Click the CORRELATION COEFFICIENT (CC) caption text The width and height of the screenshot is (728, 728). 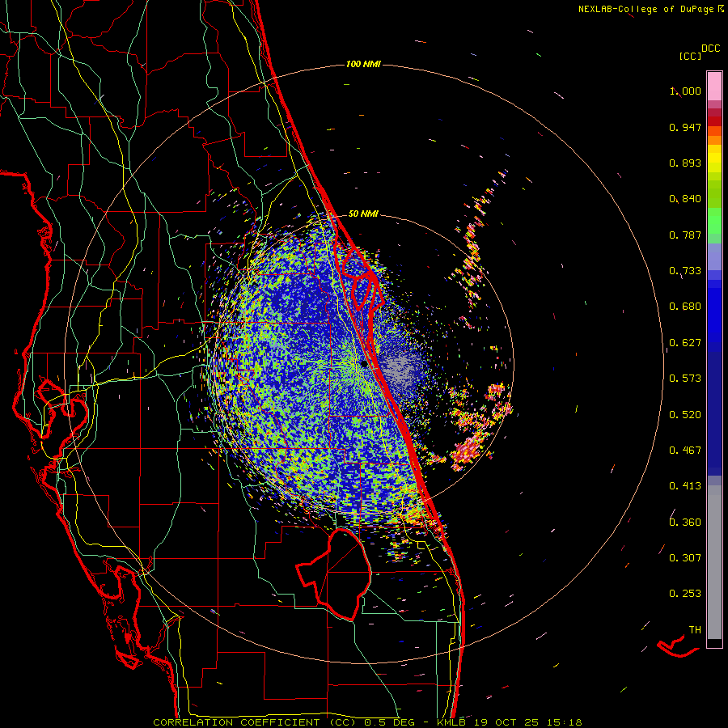coord(255,722)
